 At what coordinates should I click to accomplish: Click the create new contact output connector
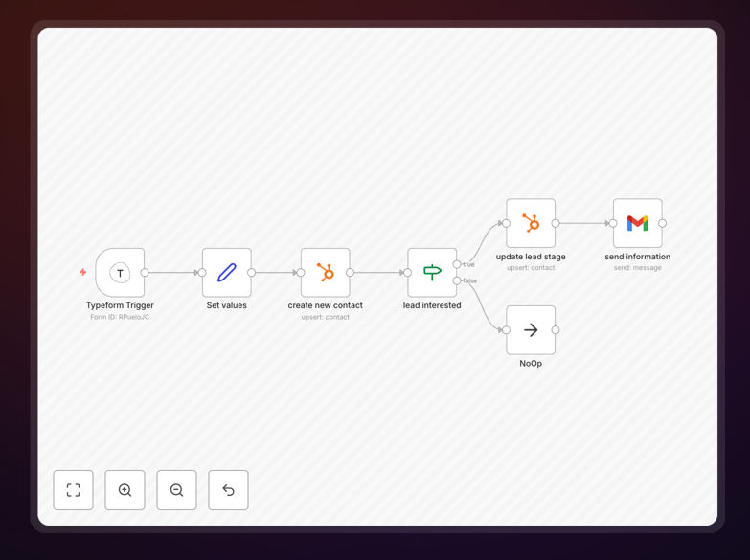[351, 273]
